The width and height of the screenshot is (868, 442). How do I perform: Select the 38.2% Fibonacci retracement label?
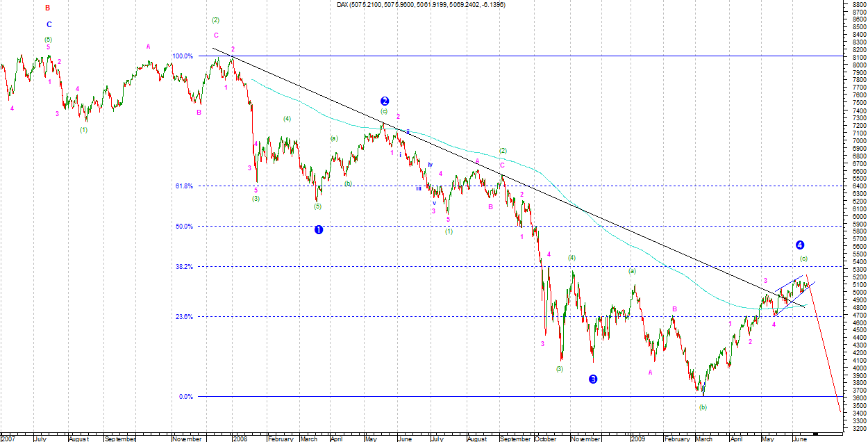pyautogui.click(x=184, y=267)
